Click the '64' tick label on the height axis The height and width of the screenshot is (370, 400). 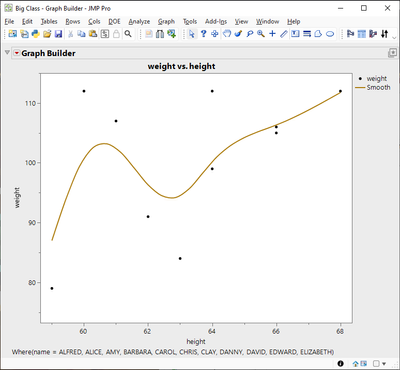click(212, 331)
